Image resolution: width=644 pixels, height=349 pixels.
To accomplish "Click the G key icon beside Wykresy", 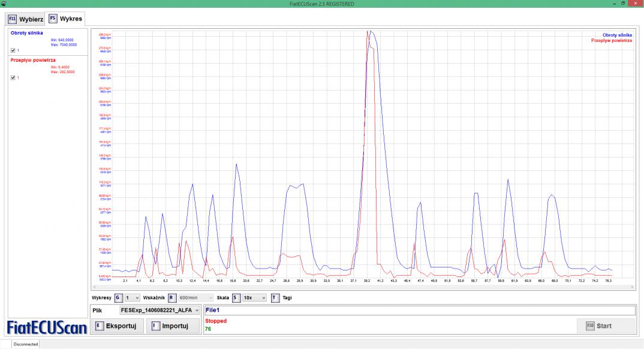I will 118,297.
